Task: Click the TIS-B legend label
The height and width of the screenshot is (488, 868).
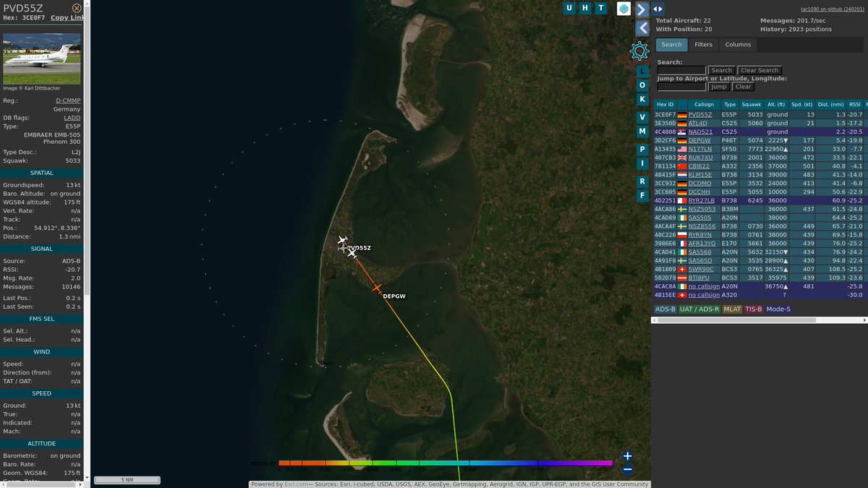Action: [754, 309]
